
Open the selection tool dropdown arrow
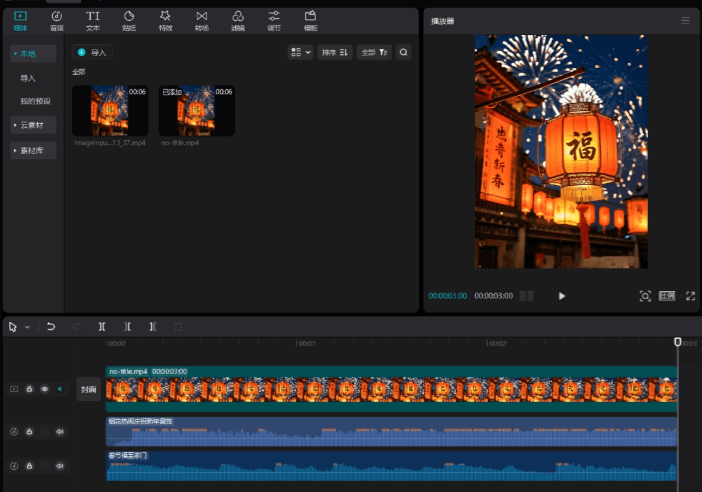27,327
